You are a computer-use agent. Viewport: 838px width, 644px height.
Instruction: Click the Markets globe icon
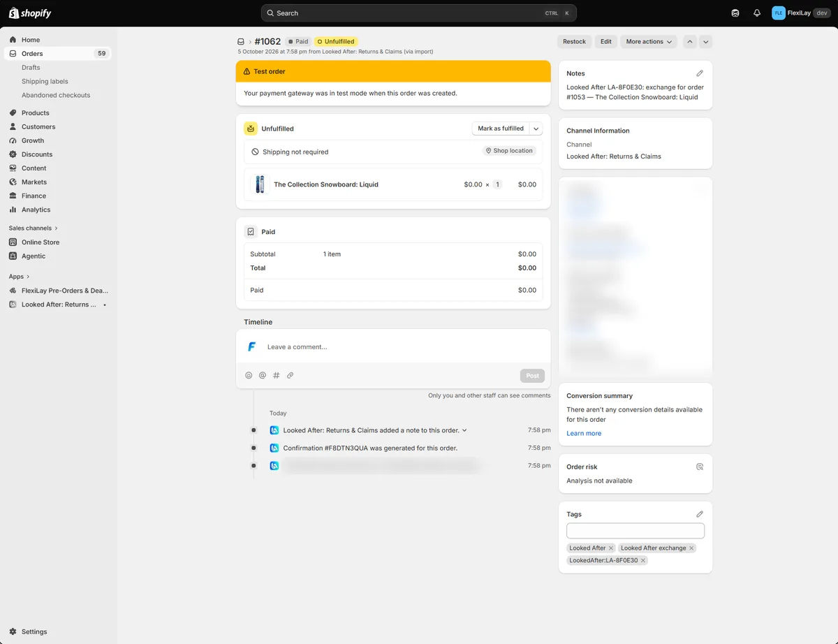pyautogui.click(x=13, y=182)
